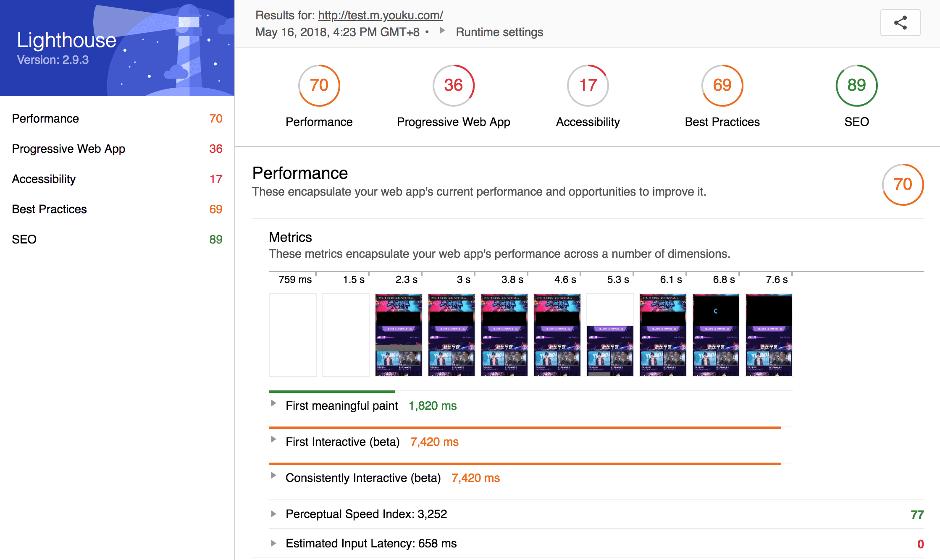
Task: Select Accessibility in the sidebar
Action: tap(44, 179)
